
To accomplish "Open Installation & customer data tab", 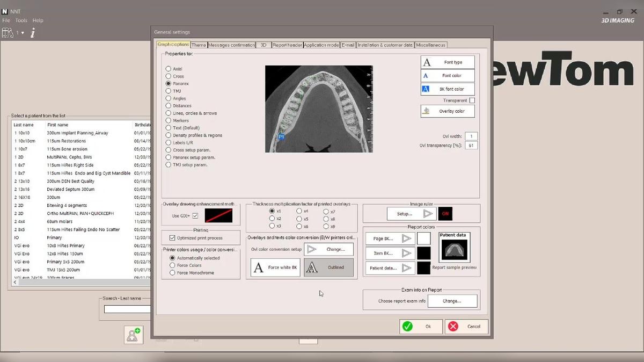I will 385,45.
